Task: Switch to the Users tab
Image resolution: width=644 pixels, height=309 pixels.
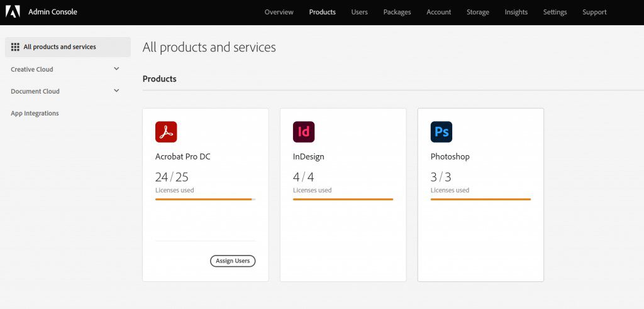Action: click(x=359, y=12)
